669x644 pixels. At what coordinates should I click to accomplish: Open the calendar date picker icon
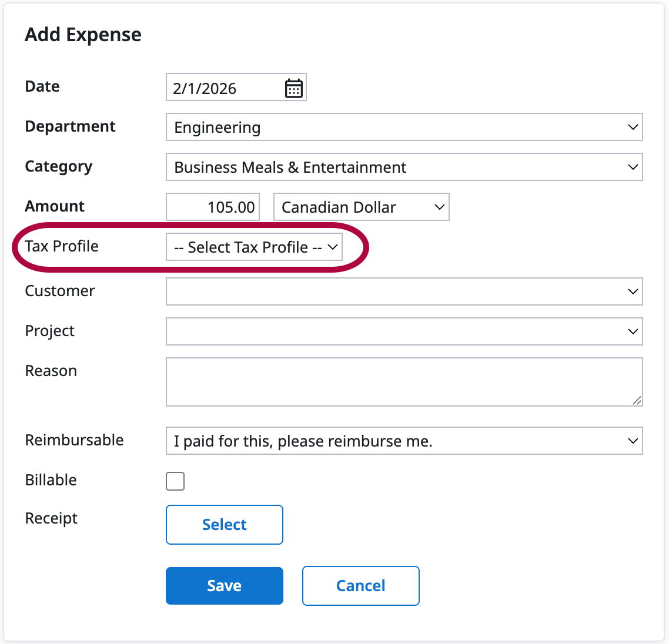tap(293, 87)
